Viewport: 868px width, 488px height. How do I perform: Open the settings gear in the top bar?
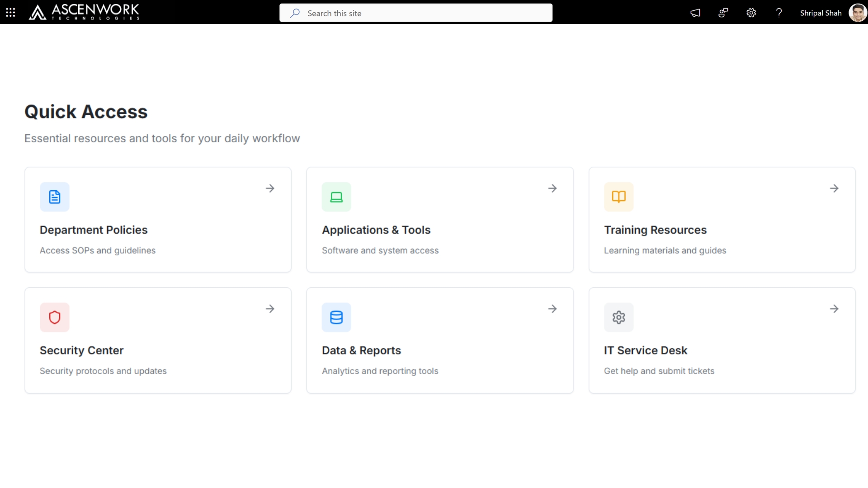pyautogui.click(x=751, y=13)
